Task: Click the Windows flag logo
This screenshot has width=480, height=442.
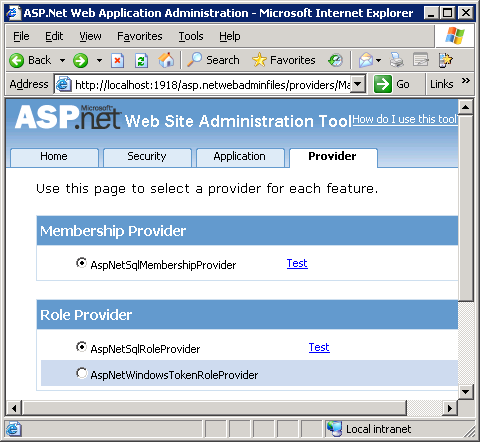Action: [x=455, y=36]
